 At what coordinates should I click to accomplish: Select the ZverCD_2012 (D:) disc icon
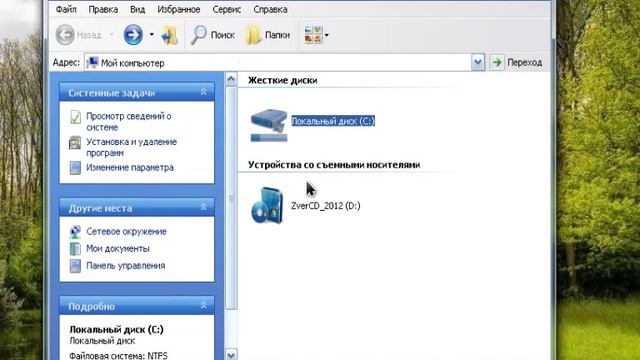pos(267,205)
